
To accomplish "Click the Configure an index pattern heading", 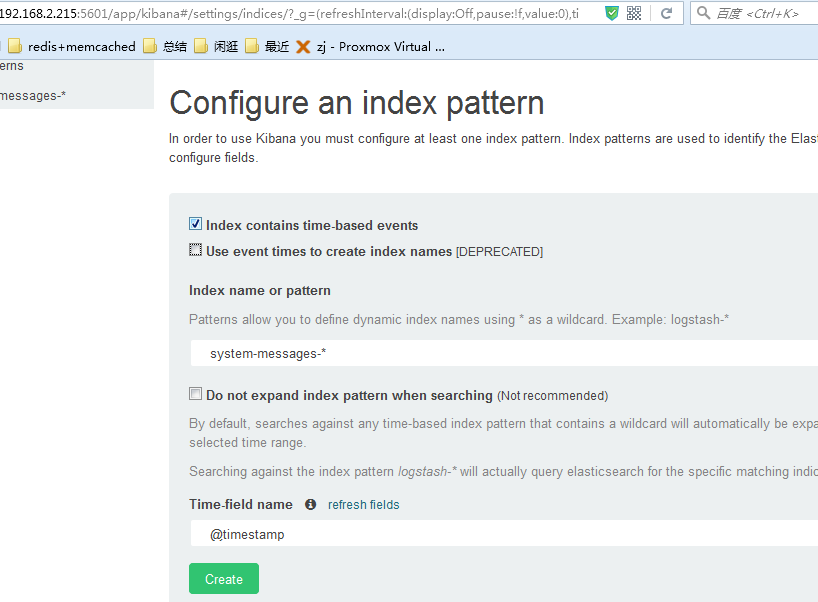I will coord(357,103).
